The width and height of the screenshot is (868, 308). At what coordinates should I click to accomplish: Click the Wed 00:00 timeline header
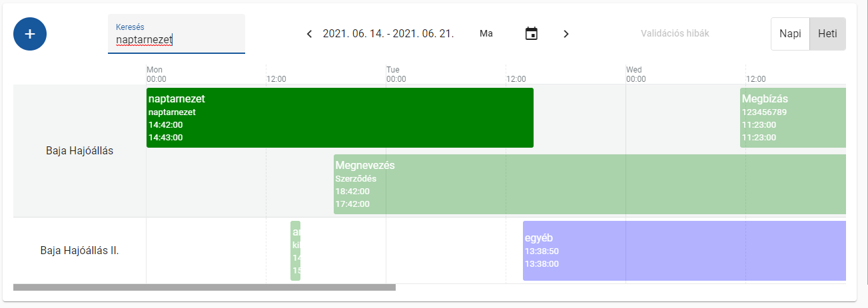coord(636,75)
